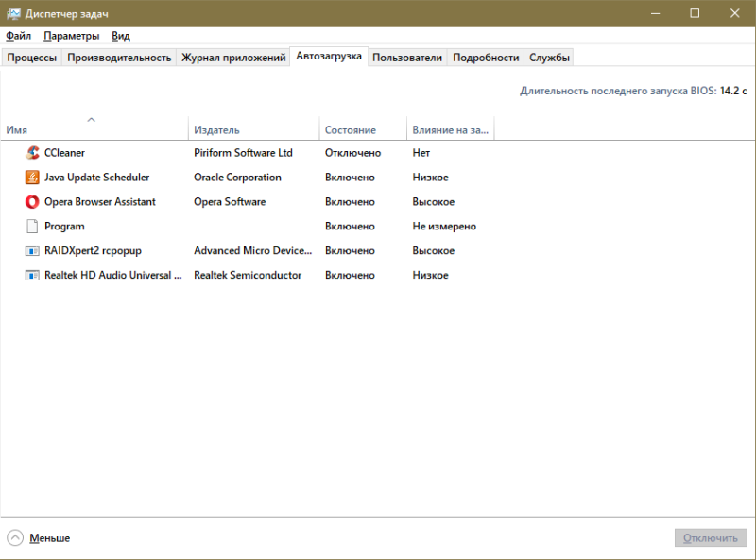This screenshot has width=756, height=560.
Task: Click publisher Piriform Software Ltd
Action: [243, 153]
